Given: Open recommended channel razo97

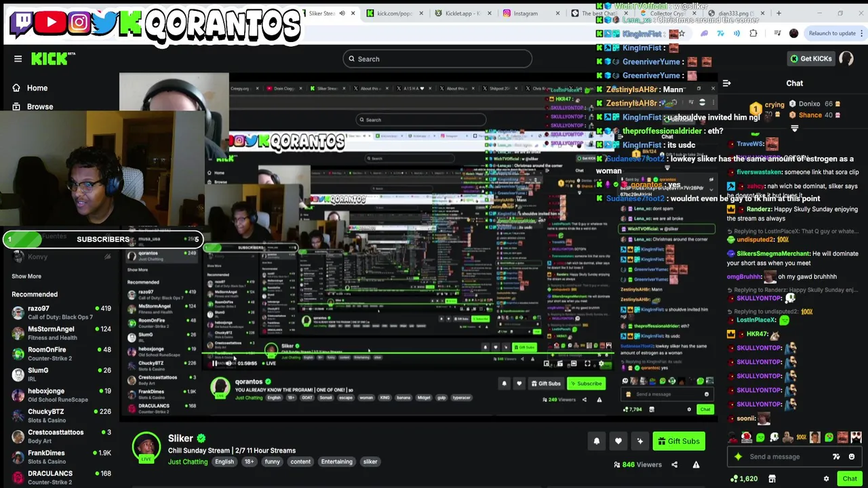Looking at the screenshot, I should click(61, 312).
